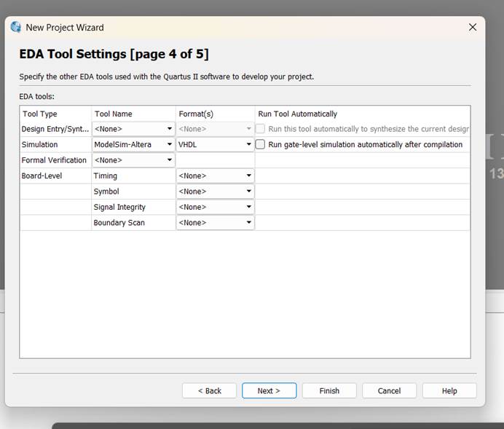Enable gate-level simulation after compilation checkbox
Viewport: 504px width, 429px height.
tap(260, 144)
